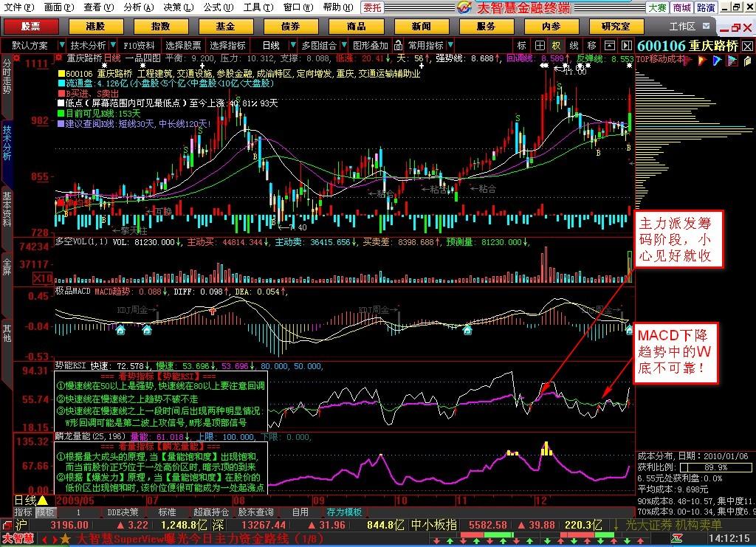Viewport: 756px width, 547px height.
Task: Select the 新闻 category button
Action: (x=421, y=27)
